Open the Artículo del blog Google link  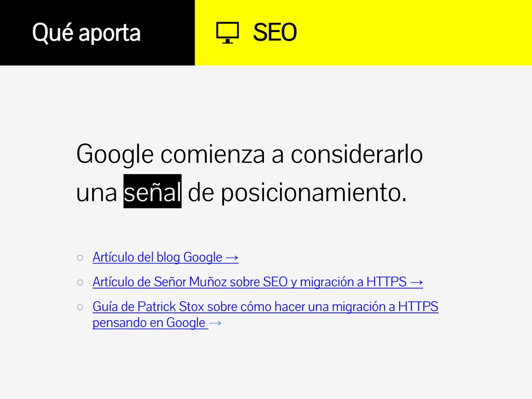165,257
